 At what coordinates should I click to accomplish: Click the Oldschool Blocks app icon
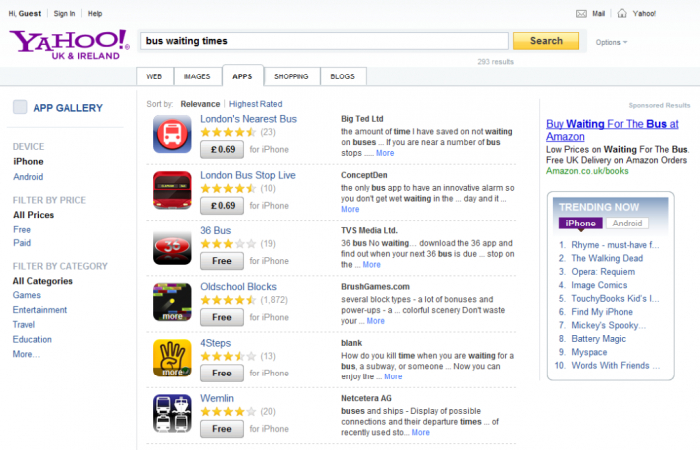tap(171, 302)
